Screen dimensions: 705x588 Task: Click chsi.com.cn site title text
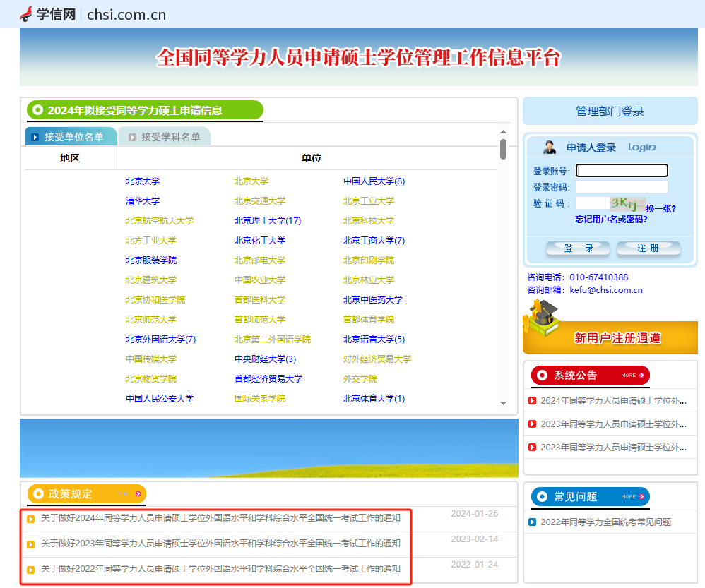click(126, 15)
